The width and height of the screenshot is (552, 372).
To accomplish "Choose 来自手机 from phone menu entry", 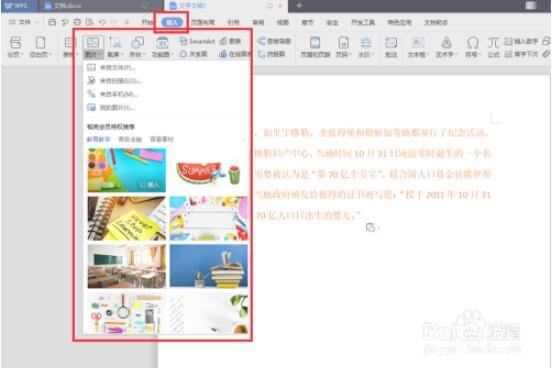I will tap(113, 94).
